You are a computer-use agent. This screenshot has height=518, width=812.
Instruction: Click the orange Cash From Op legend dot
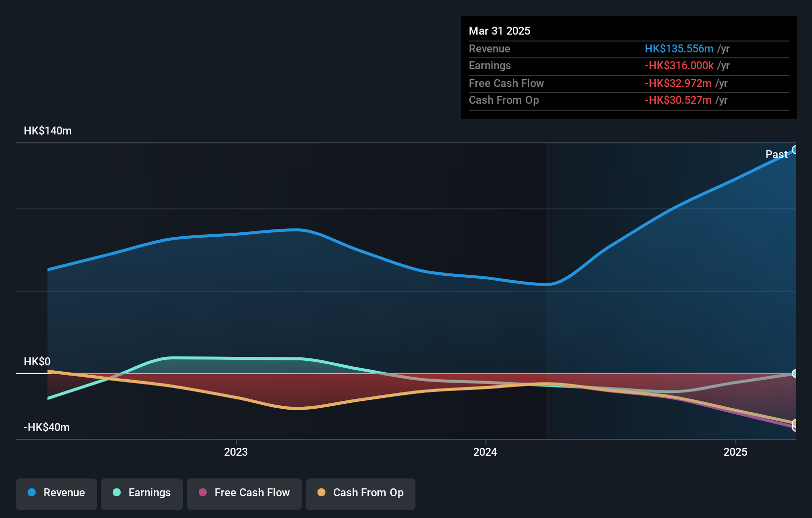[322, 493]
